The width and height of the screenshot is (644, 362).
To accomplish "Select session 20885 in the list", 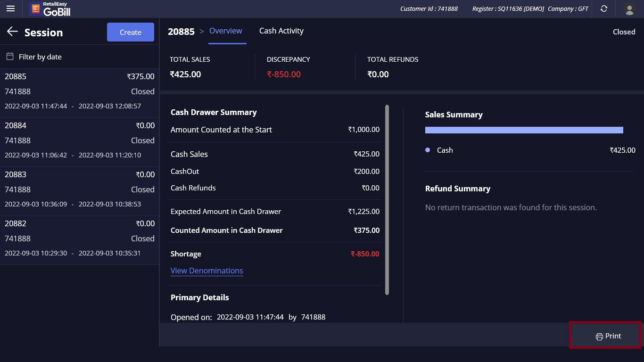I will (x=79, y=91).
